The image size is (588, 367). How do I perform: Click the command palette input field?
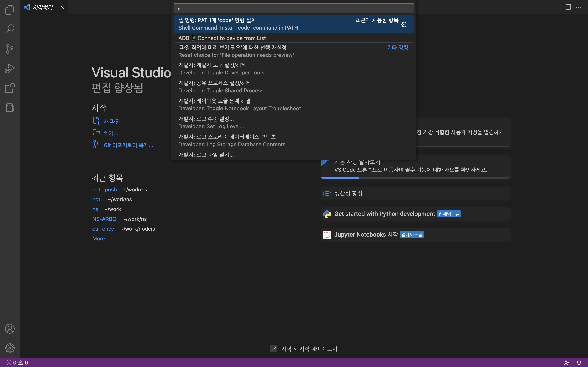(294, 9)
